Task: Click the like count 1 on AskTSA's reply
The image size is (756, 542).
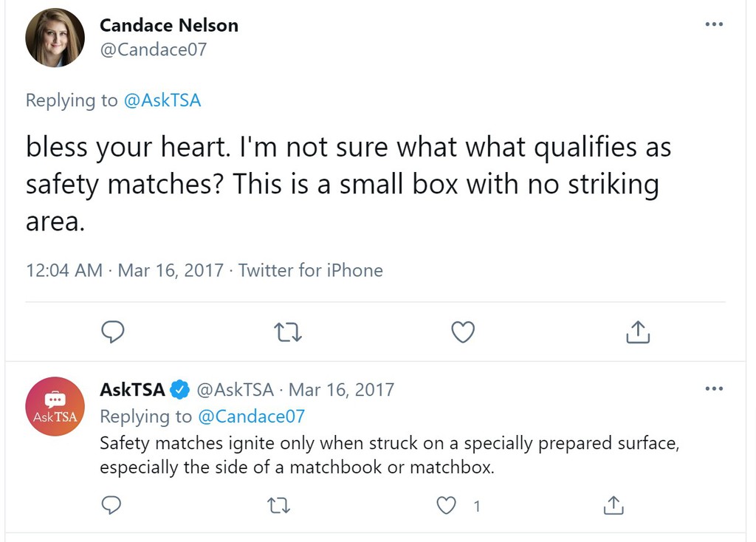Action: click(x=477, y=506)
